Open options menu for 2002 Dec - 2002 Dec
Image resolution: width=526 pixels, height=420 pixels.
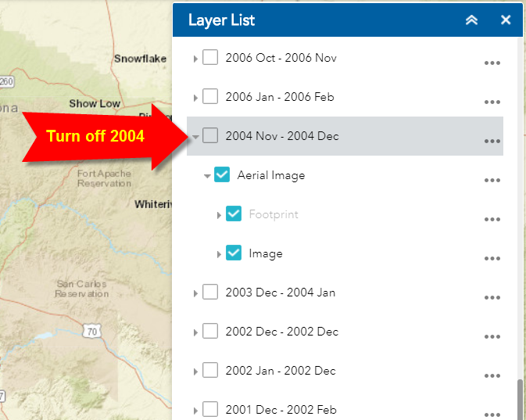[x=492, y=336]
